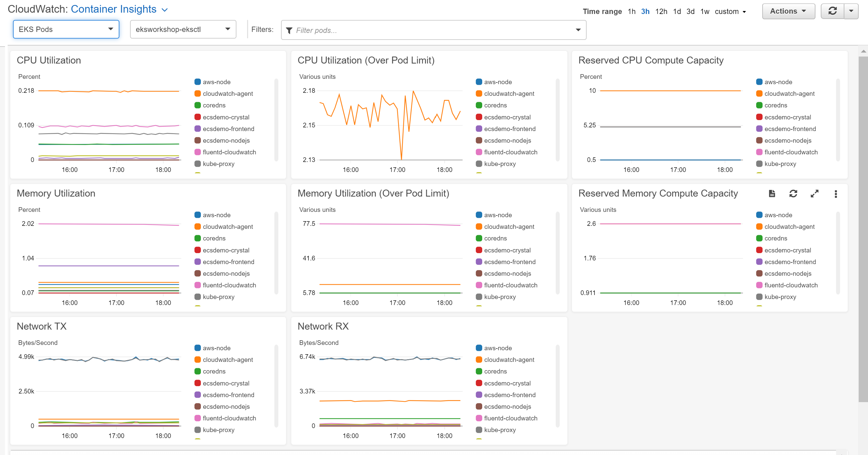Toggle aws-node swatch in Network TX legend
Image resolution: width=868 pixels, height=455 pixels.
(198, 348)
